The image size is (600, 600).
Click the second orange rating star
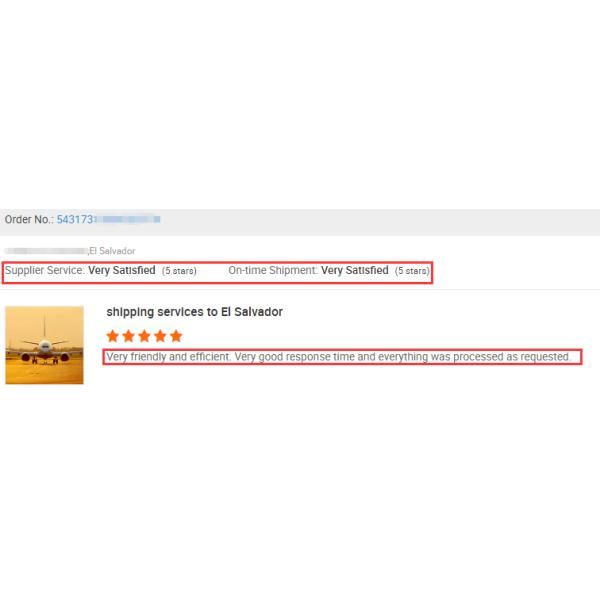coord(129,336)
